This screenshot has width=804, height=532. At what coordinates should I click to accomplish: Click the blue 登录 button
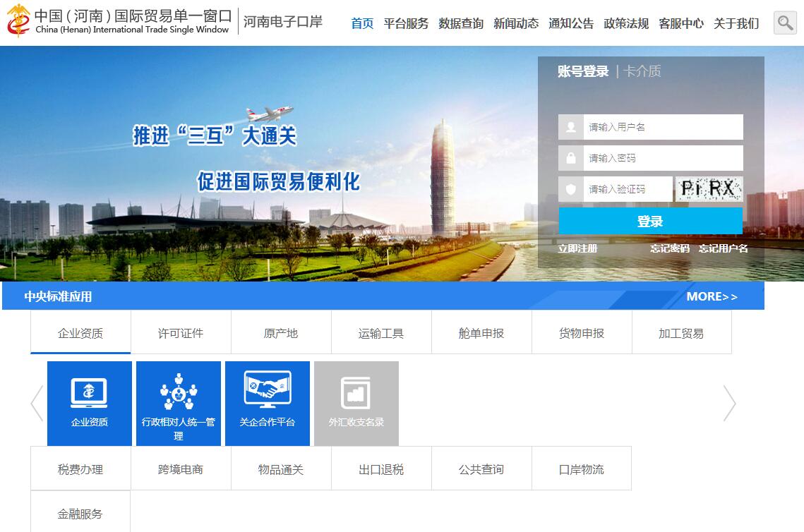tap(650, 221)
